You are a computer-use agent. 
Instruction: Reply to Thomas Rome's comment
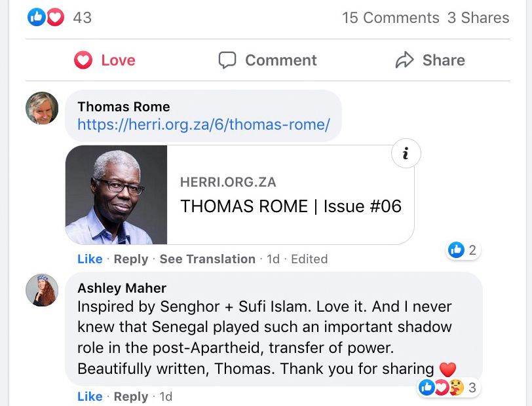tap(131, 259)
